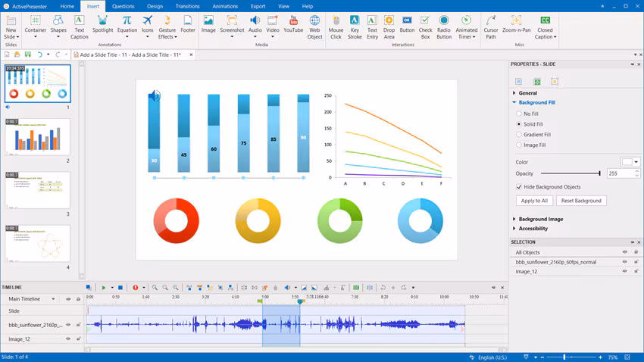The height and width of the screenshot is (362, 644).
Task: Click the Save project icon
Action: (x=28, y=55)
